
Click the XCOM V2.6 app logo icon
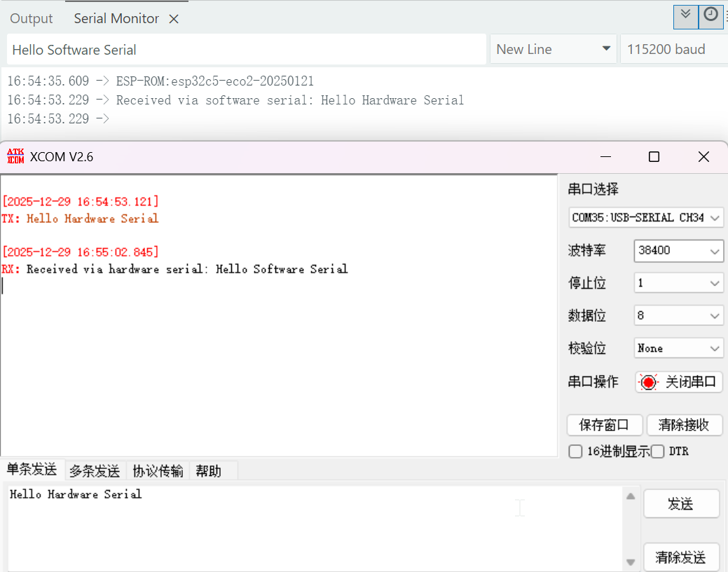click(15, 156)
